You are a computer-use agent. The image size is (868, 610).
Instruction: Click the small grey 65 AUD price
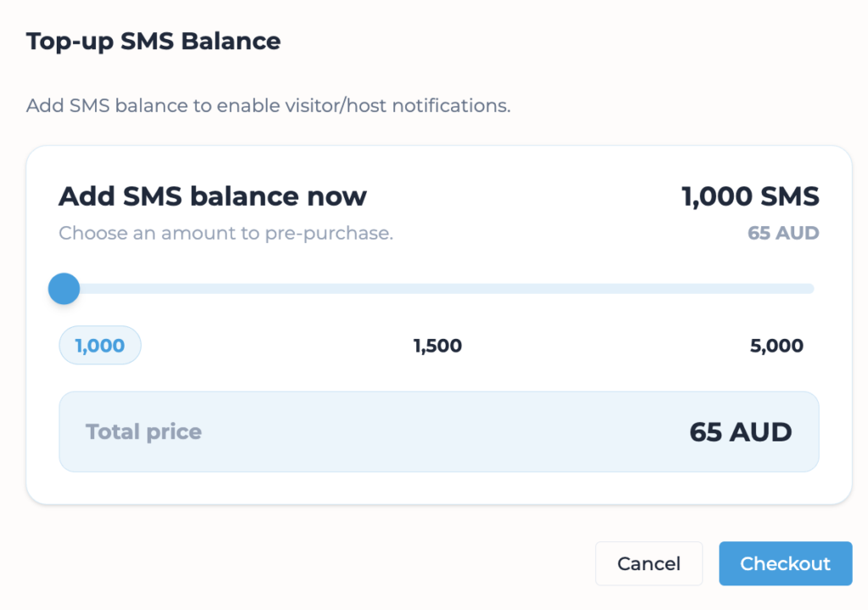[x=783, y=233]
